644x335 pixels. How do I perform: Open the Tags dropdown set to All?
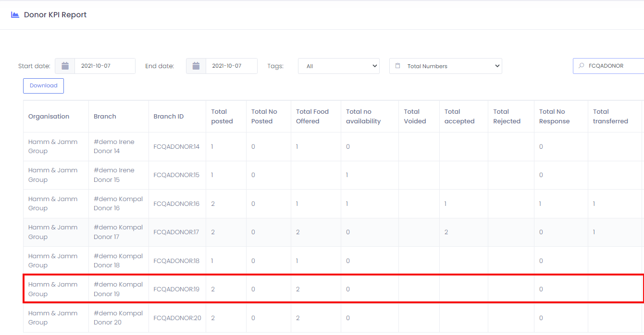tap(338, 66)
